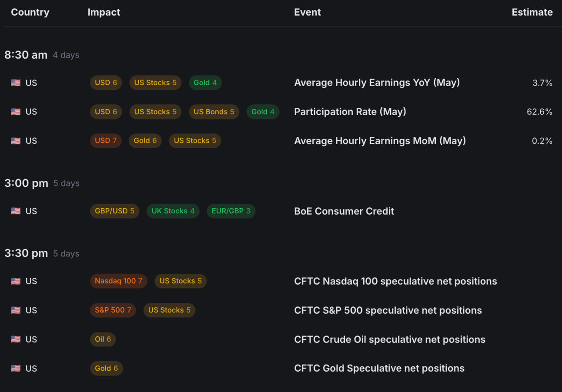Image resolution: width=562 pixels, height=392 pixels.
Task: Click the US flag in CFTC Crude Oil row
Action: (16, 339)
